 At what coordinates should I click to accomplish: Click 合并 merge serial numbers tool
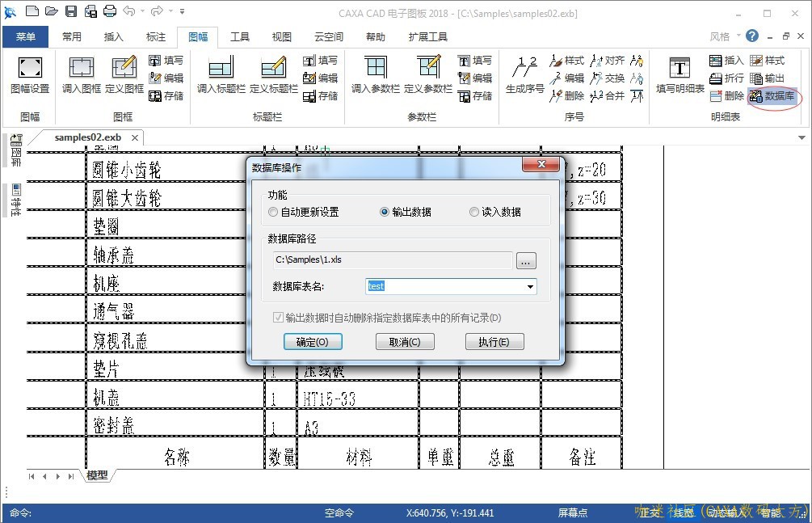click(608, 96)
